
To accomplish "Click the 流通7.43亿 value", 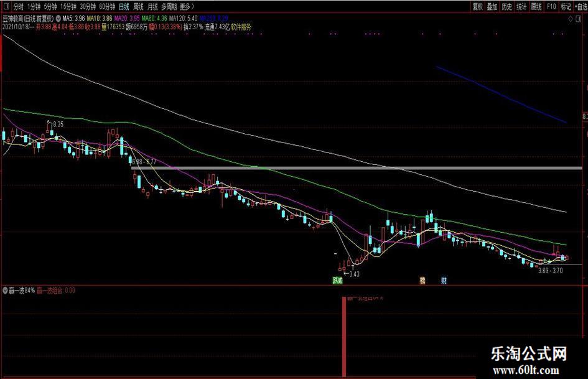I will [x=217, y=27].
